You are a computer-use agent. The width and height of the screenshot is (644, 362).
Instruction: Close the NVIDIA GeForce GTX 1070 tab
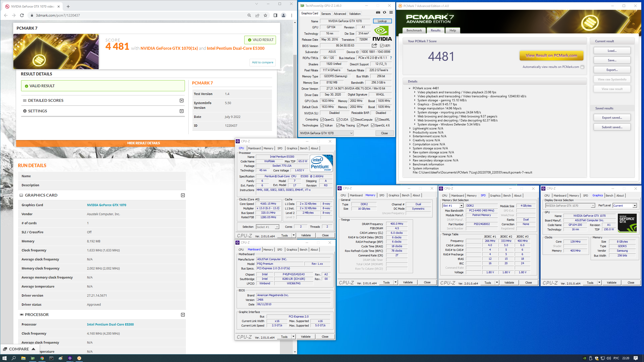click(x=59, y=7)
